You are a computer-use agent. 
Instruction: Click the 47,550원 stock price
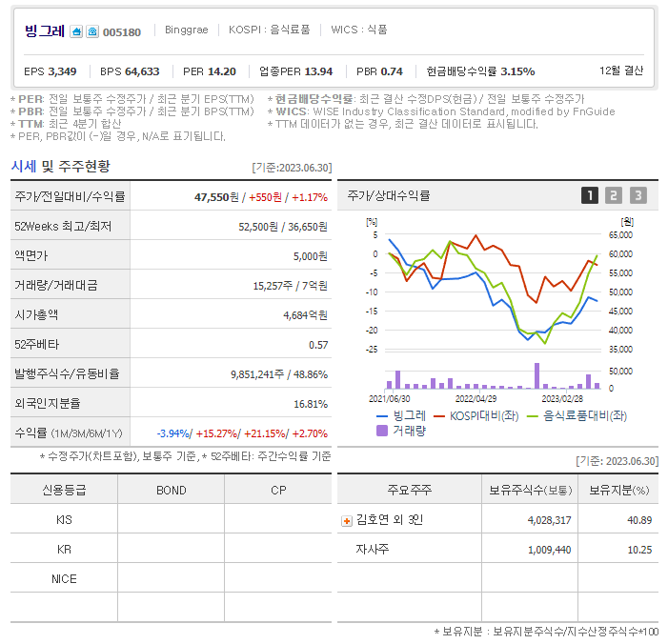[217, 197]
